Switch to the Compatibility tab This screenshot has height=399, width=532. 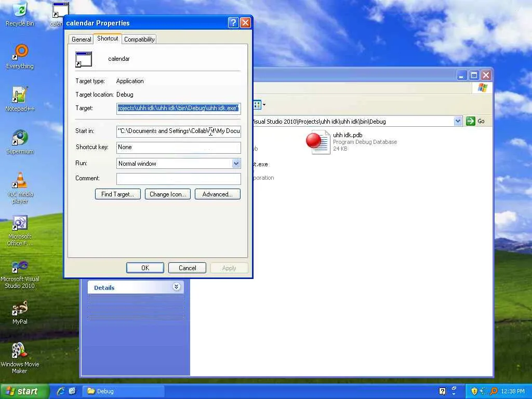[x=139, y=39]
